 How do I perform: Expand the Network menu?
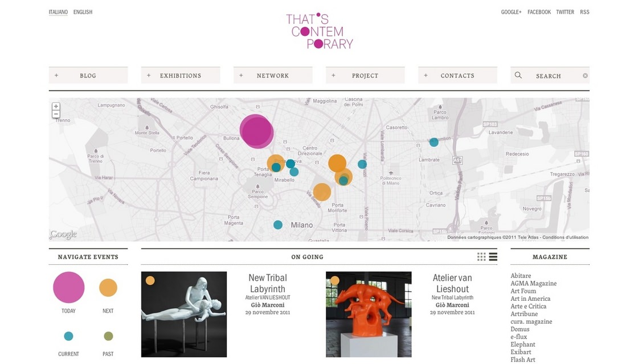(x=273, y=75)
